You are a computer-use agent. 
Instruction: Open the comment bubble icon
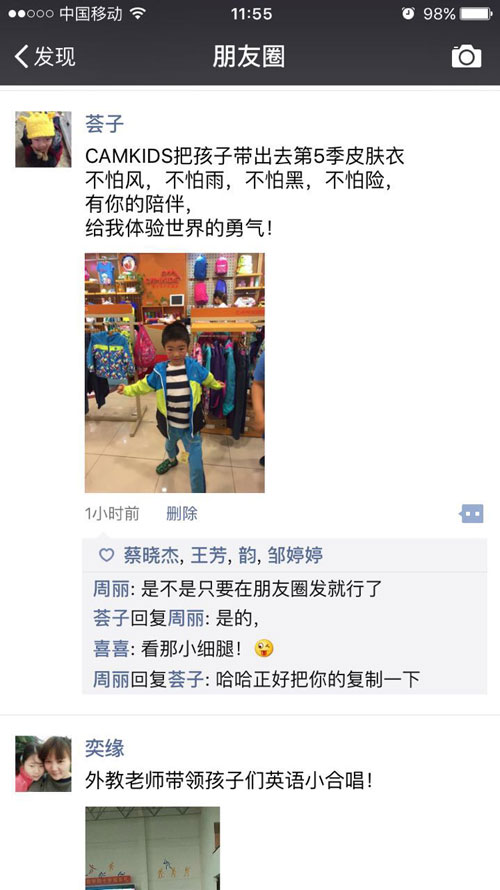point(471,514)
